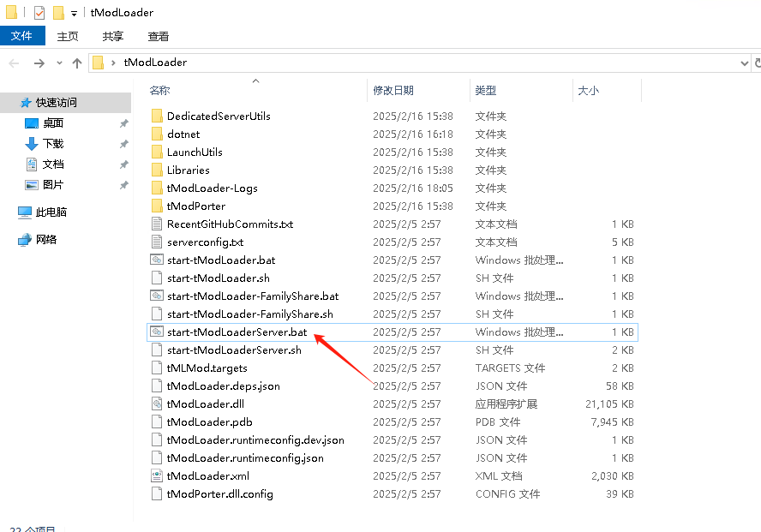Select the file name start-tModLoaderServer.bat
The width and height of the screenshot is (761, 532).
click(x=237, y=332)
